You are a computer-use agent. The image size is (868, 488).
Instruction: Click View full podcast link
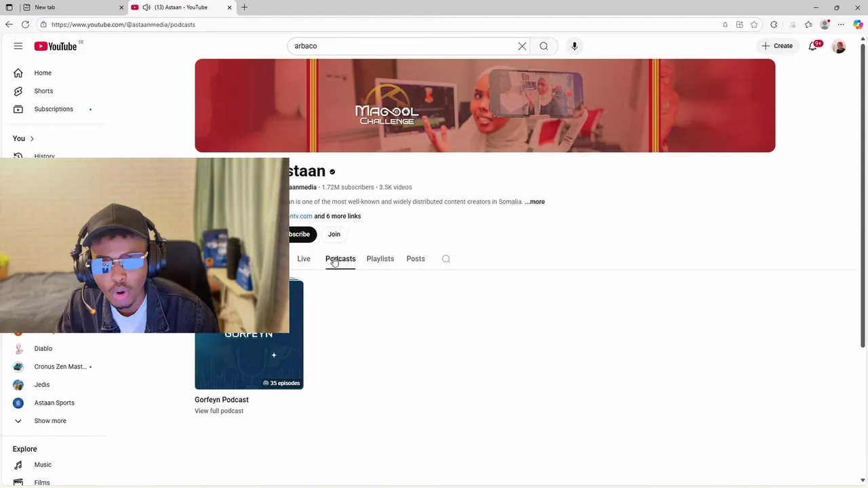(219, 411)
